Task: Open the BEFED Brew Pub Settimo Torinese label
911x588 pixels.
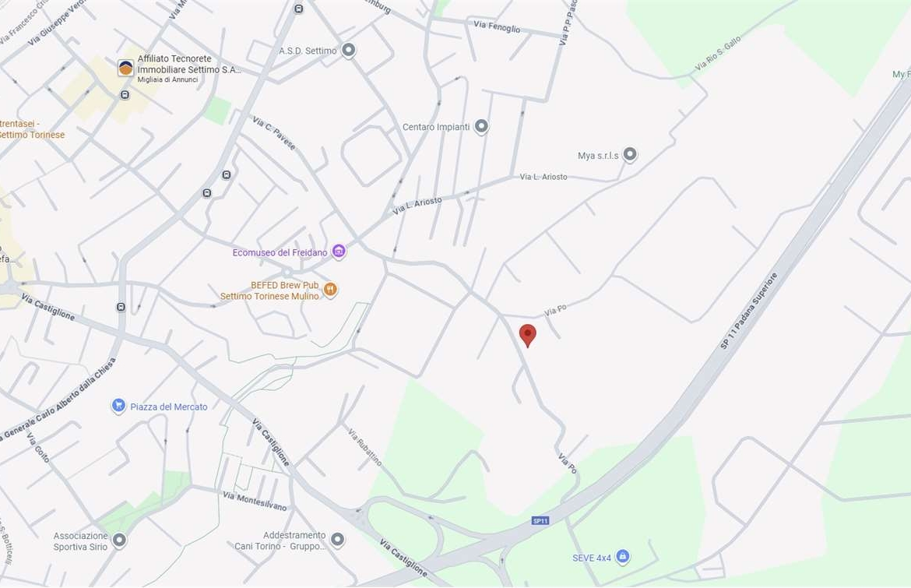Action: pyautogui.click(x=269, y=290)
